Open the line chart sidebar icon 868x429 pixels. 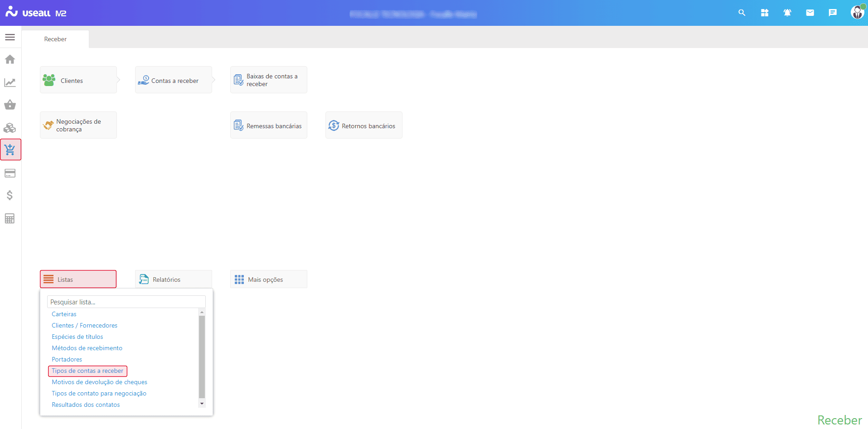click(x=10, y=82)
